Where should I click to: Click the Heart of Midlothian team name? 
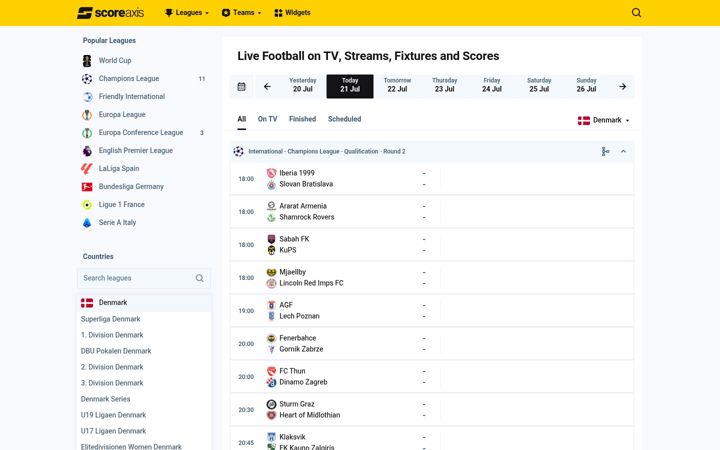point(309,415)
